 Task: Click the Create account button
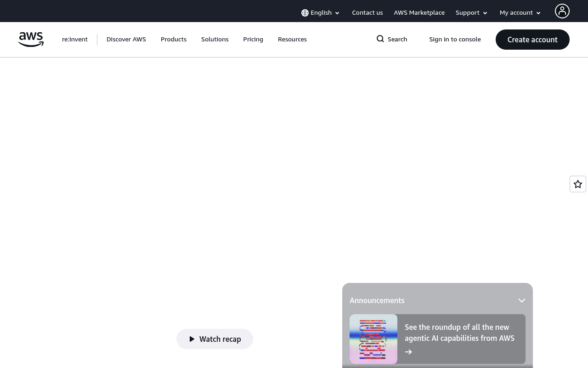(x=532, y=40)
